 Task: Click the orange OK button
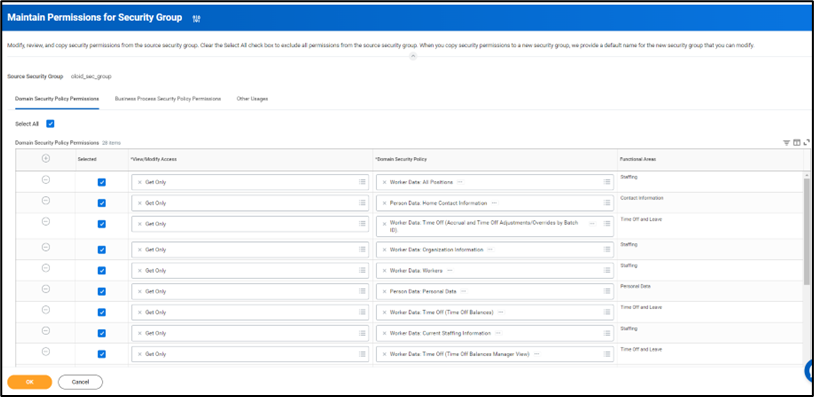(x=30, y=382)
